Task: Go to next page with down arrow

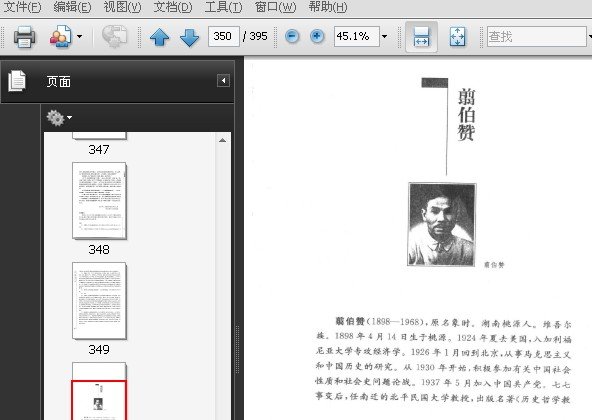Action: [189, 37]
